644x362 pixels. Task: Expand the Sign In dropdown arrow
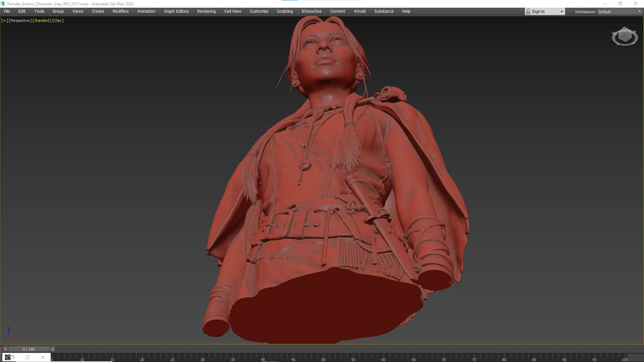(561, 12)
